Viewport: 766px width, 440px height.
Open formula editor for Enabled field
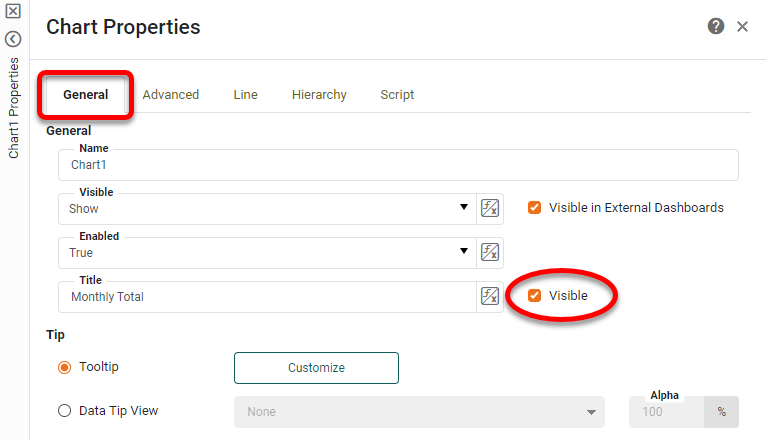point(490,252)
